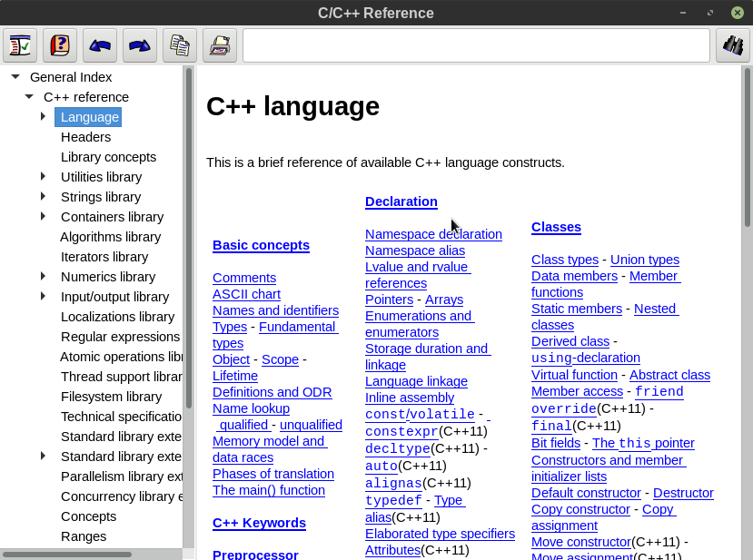Screen dimensions: 753x560
Task: Expand the Language tree node arrow
Action: [x=43, y=117]
